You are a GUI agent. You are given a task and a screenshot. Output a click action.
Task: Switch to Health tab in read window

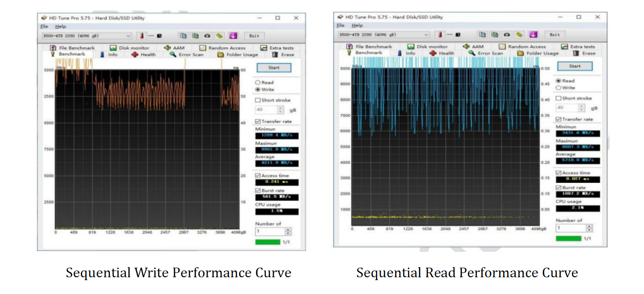[442, 53]
